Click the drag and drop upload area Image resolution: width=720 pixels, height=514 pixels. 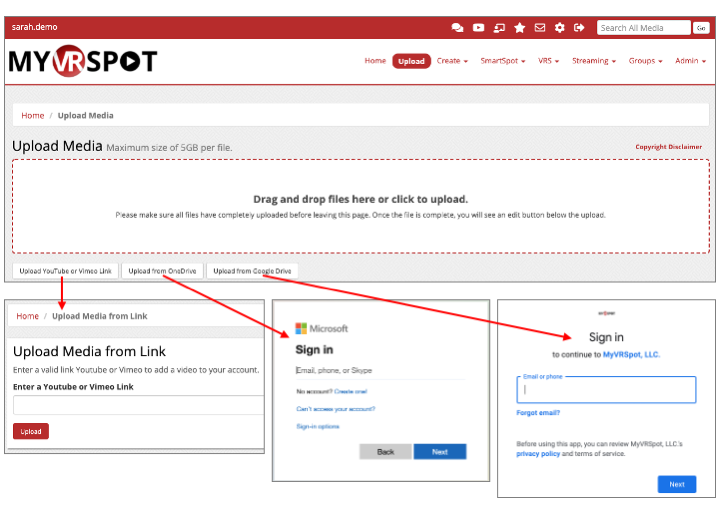point(360,206)
